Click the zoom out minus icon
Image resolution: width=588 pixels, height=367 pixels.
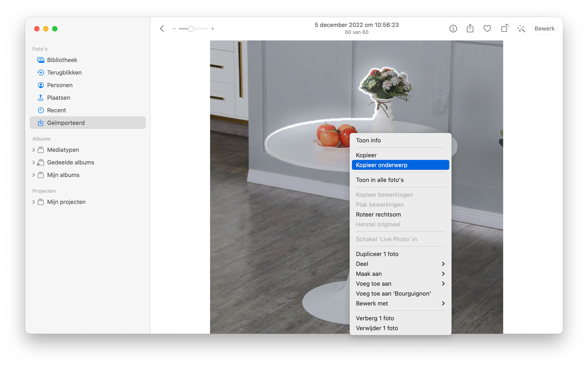tap(174, 29)
